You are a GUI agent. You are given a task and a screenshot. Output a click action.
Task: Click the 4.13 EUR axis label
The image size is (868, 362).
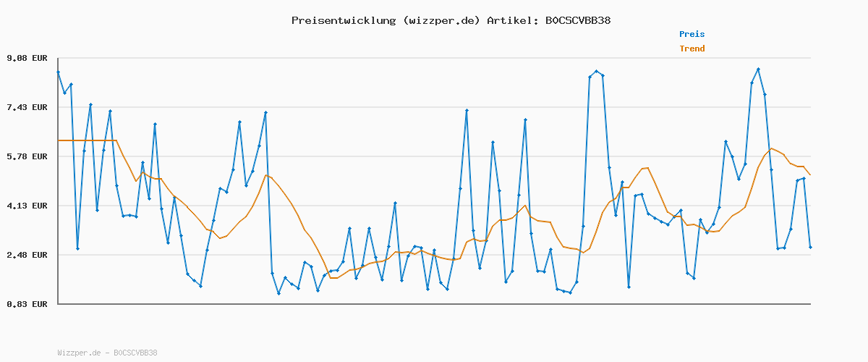click(27, 206)
